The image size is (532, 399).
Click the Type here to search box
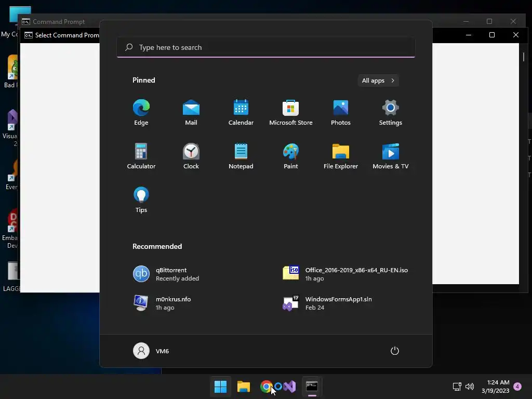(x=265, y=47)
